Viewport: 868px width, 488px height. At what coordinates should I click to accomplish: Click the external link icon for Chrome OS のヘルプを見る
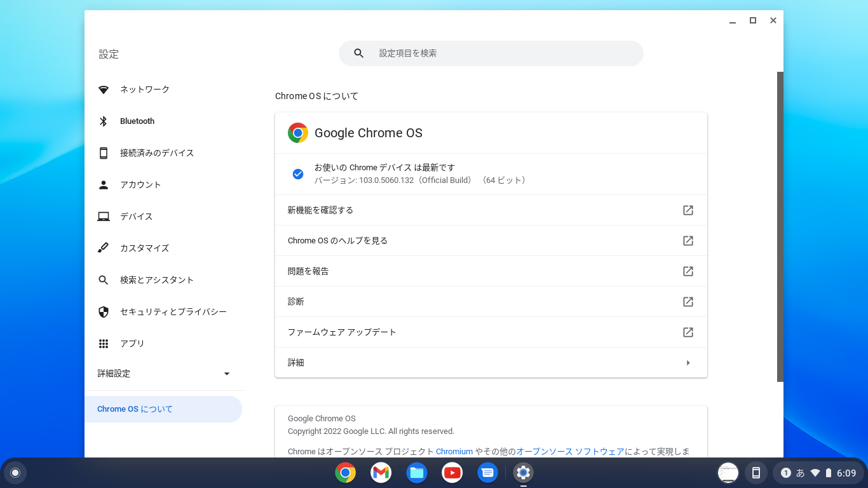click(688, 241)
